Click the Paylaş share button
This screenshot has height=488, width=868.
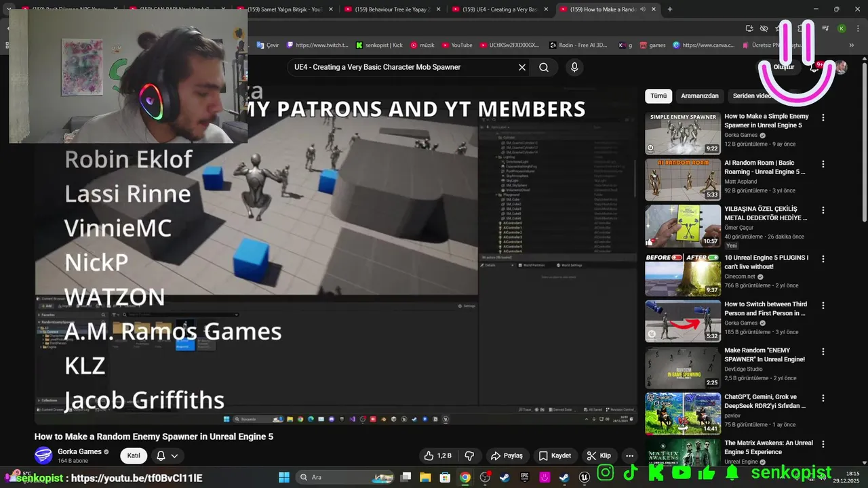click(507, 455)
